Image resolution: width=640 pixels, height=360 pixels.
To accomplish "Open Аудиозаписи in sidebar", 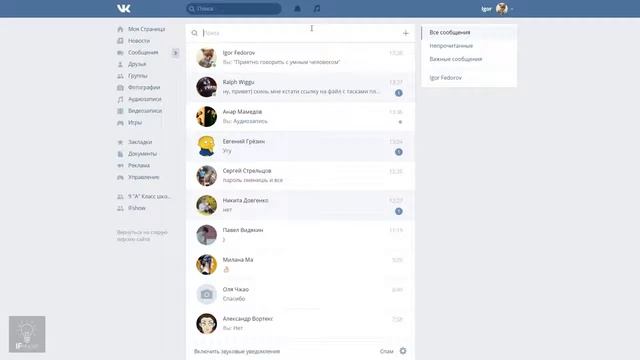I will (x=144, y=99).
